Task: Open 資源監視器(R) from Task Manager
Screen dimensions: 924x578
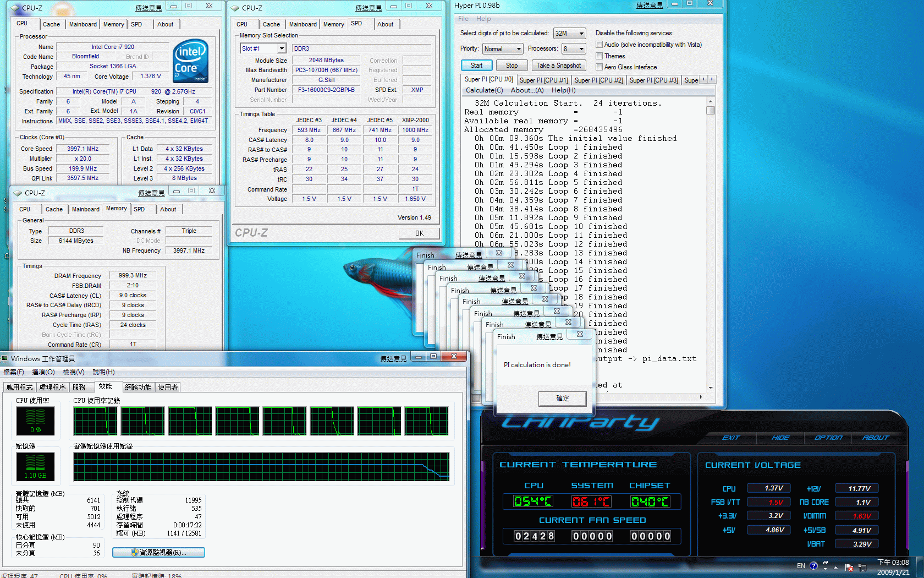Action: (158, 552)
